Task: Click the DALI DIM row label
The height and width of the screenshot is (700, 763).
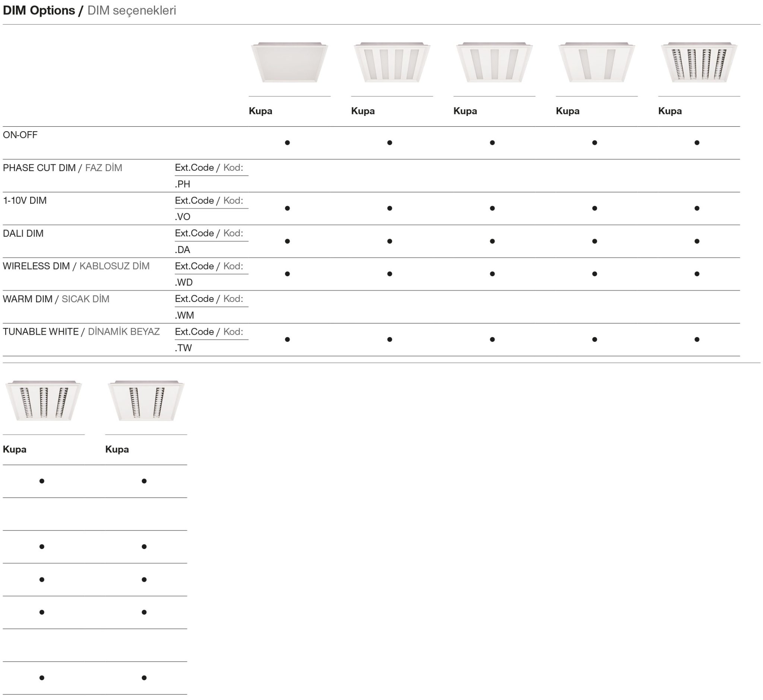Action: click(x=23, y=233)
